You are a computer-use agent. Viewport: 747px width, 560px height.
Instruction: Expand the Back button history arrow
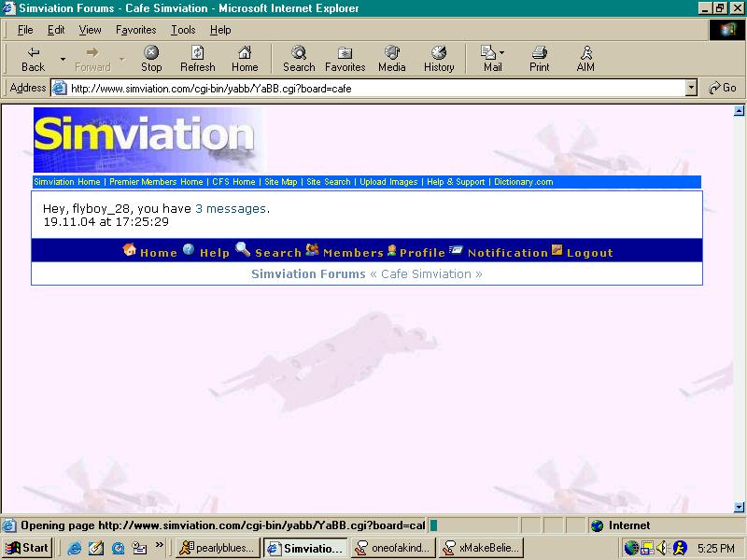pyautogui.click(x=63, y=59)
